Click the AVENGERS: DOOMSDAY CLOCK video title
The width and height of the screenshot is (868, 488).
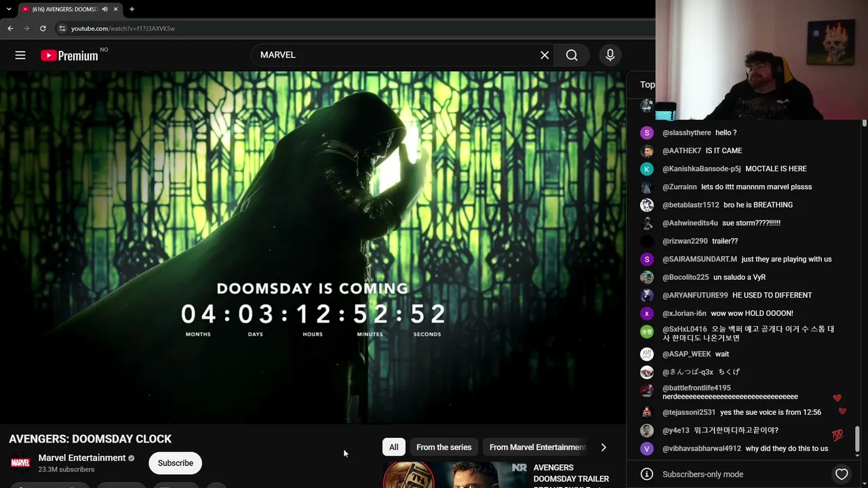tap(90, 439)
